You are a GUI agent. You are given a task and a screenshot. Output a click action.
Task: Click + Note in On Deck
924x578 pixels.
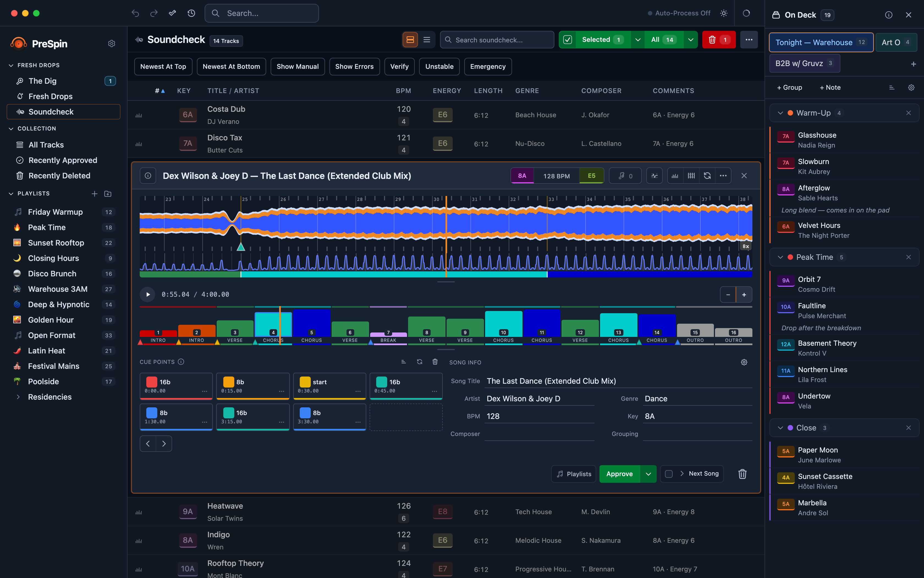pyautogui.click(x=830, y=88)
